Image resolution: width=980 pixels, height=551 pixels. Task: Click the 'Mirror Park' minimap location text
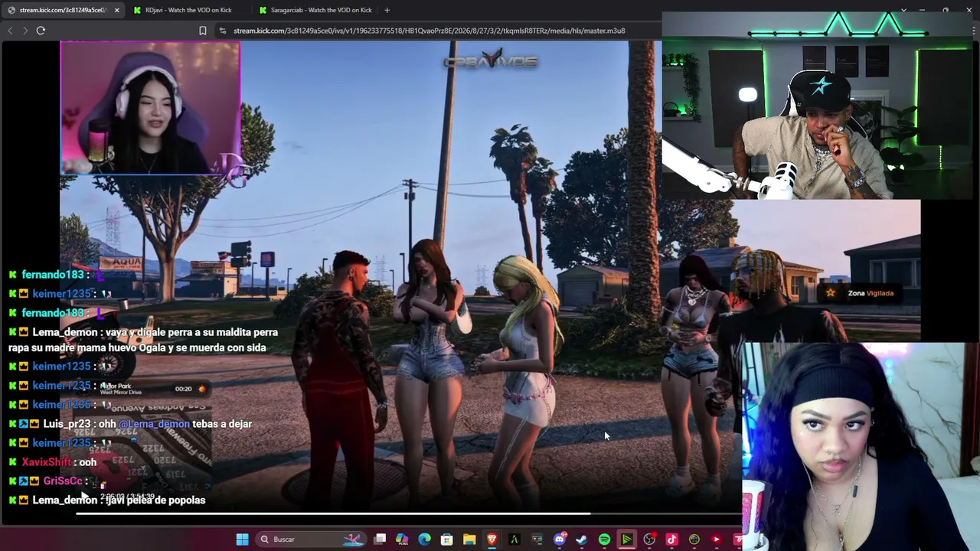pyautogui.click(x=116, y=386)
